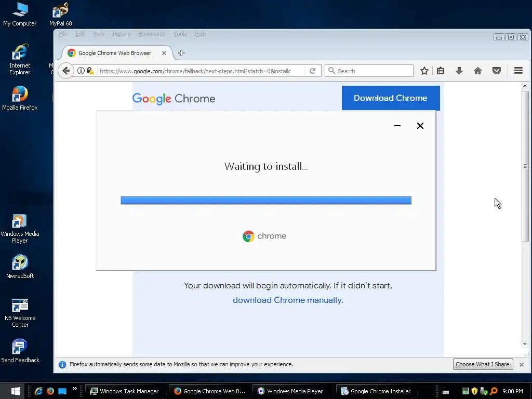Show site information icon in address bar
This screenshot has height=399, width=532.
81,71
